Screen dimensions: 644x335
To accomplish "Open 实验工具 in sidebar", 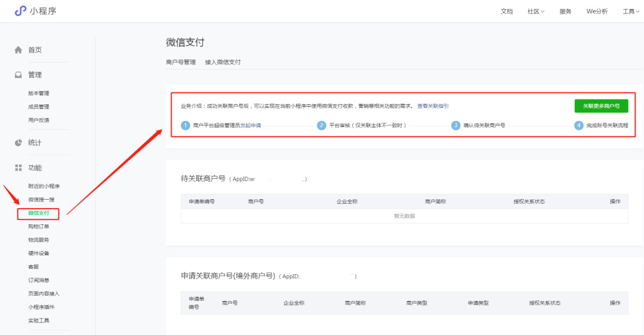I will 39,321.
